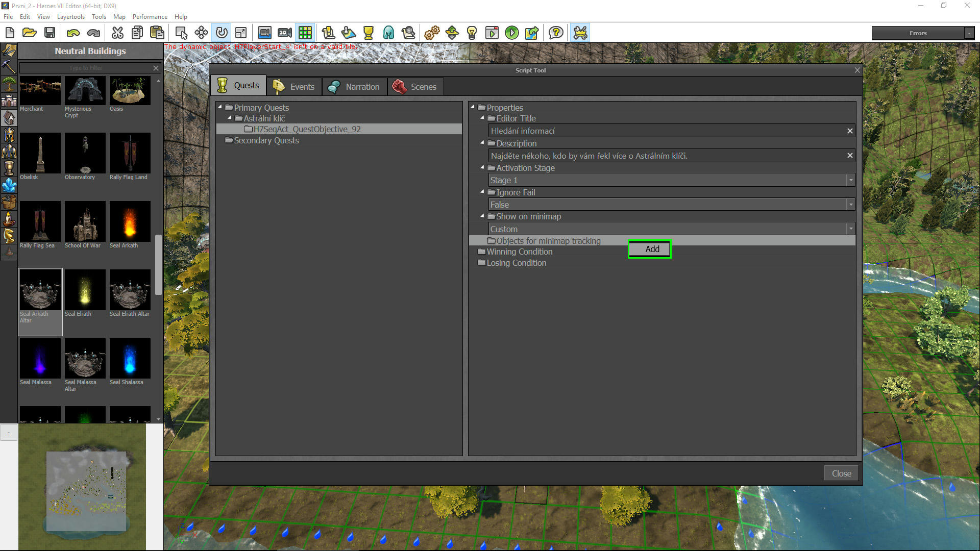Toggle the green grid display
The height and width of the screenshot is (551, 980).
(x=305, y=33)
